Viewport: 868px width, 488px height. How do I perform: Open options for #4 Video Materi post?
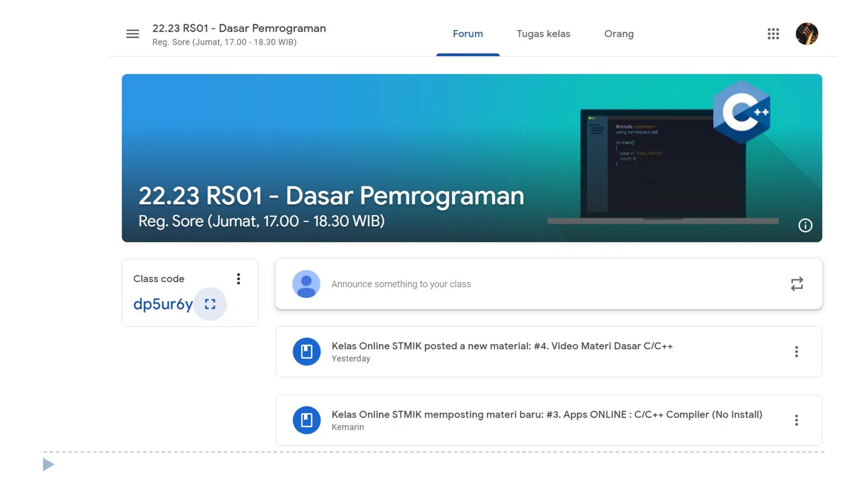796,352
